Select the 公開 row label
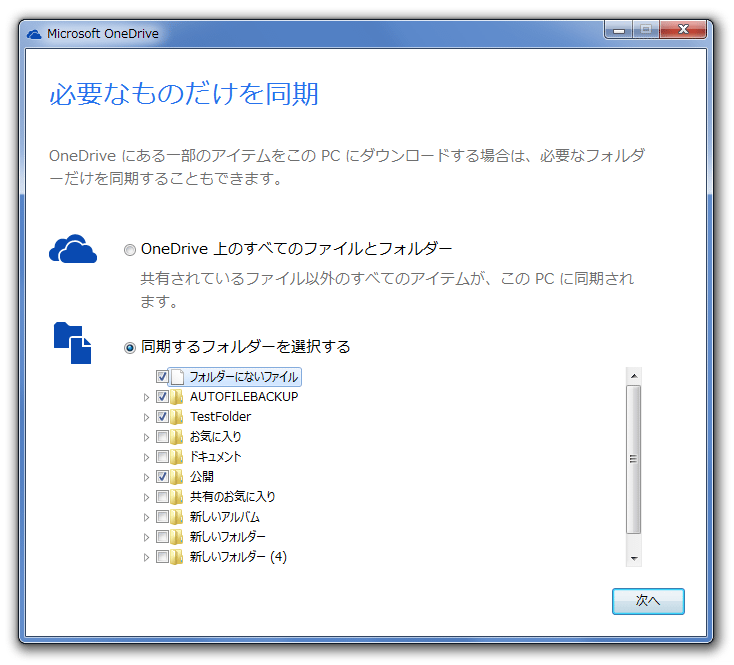Viewport: 734px width, 665px height. pyautogui.click(x=202, y=476)
